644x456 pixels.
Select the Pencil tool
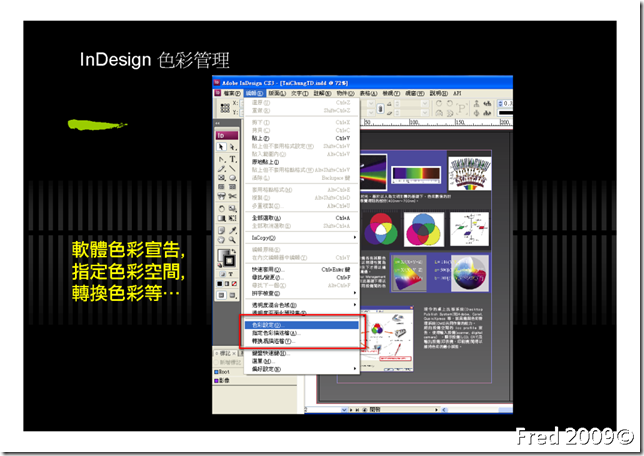[x=221, y=168]
